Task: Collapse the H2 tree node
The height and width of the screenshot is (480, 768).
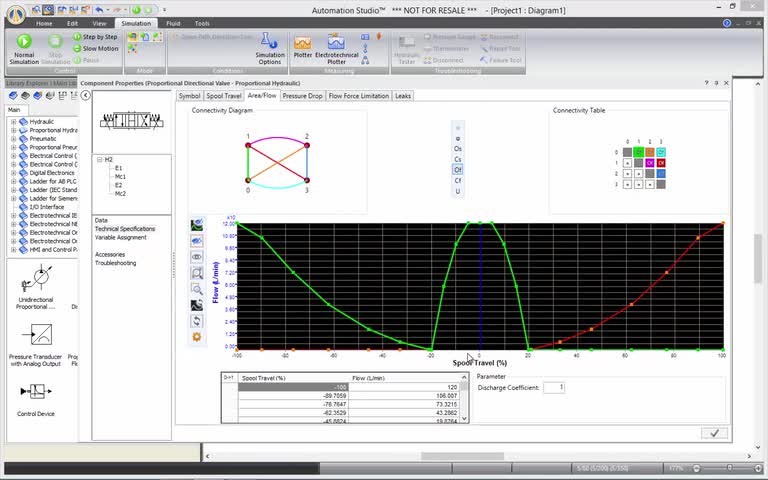Action: (x=100, y=160)
